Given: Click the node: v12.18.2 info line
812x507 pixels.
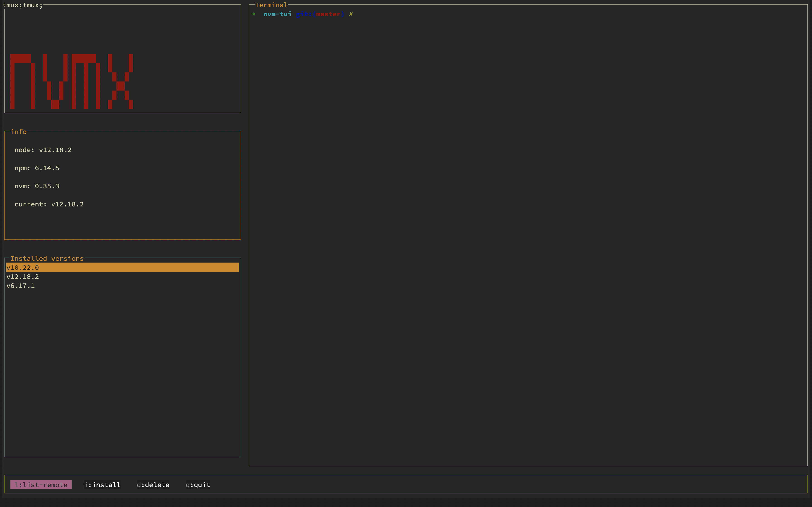Looking at the screenshot, I should (x=43, y=150).
